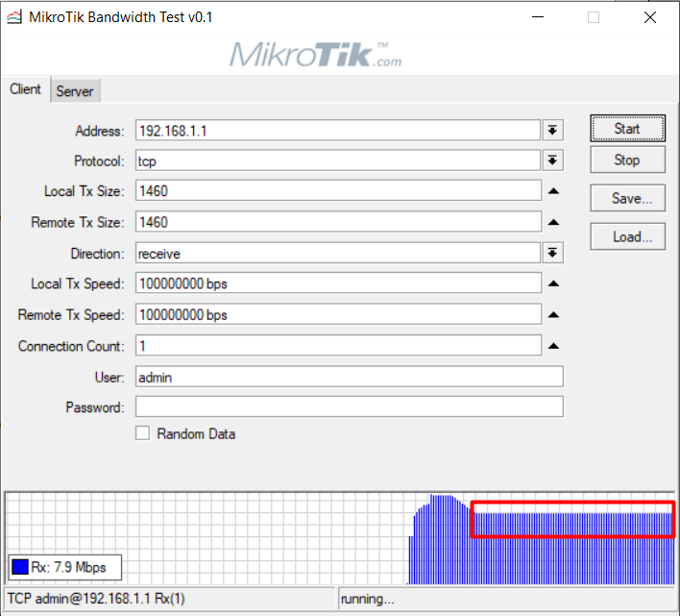This screenshot has width=680, height=616.
Task: Click the blue Rx legend color swatch
Action: coord(20,567)
